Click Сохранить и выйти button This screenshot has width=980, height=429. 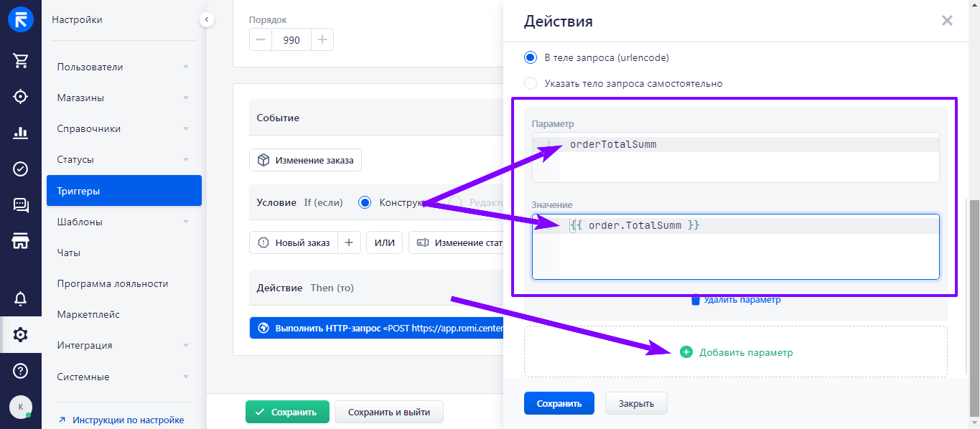388,412
